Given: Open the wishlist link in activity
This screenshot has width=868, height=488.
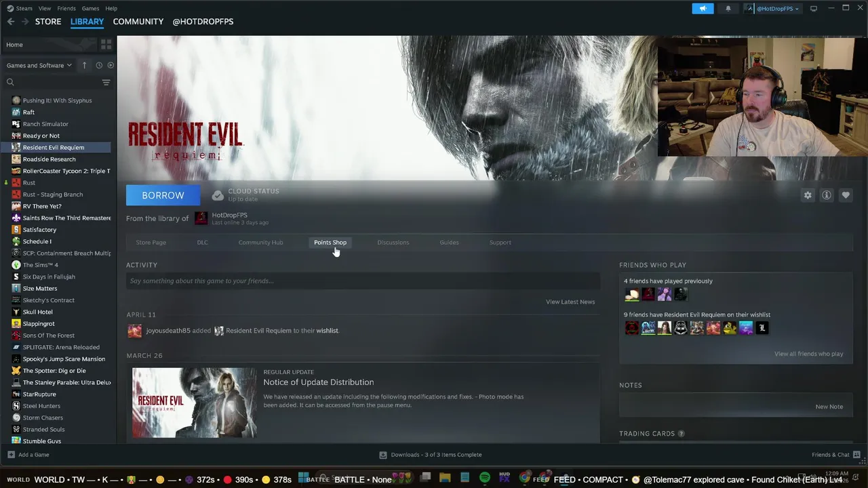Looking at the screenshot, I should [x=327, y=331].
